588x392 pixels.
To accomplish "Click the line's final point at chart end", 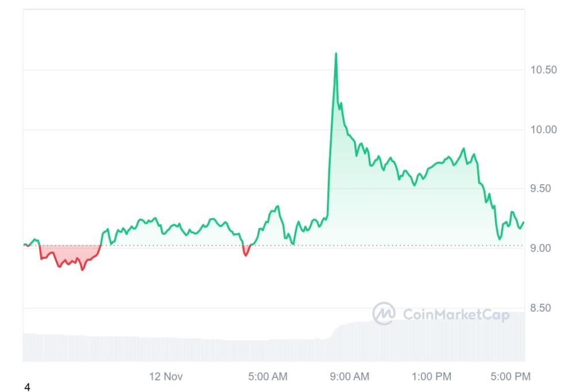I will [x=524, y=223].
